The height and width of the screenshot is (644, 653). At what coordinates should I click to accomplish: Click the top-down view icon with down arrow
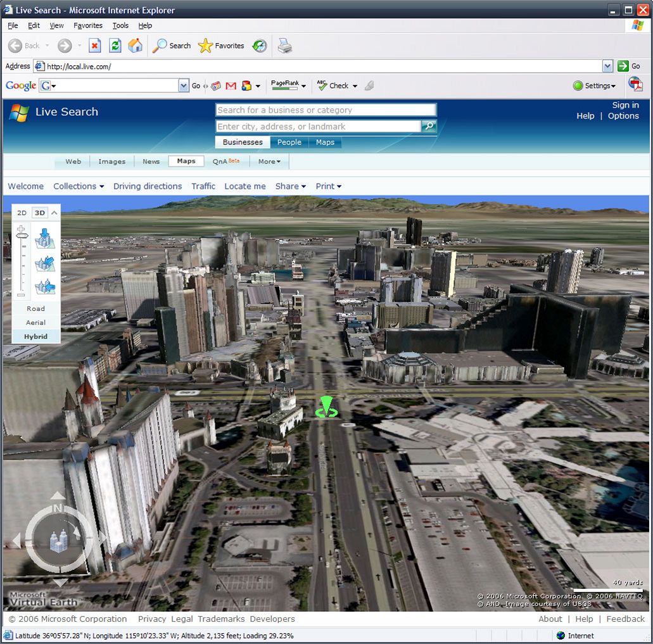(46, 239)
